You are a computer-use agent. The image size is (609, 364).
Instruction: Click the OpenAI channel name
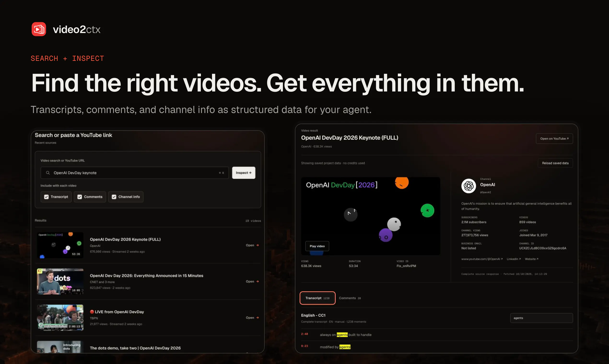pyautogui.click(x=487, y=185)
